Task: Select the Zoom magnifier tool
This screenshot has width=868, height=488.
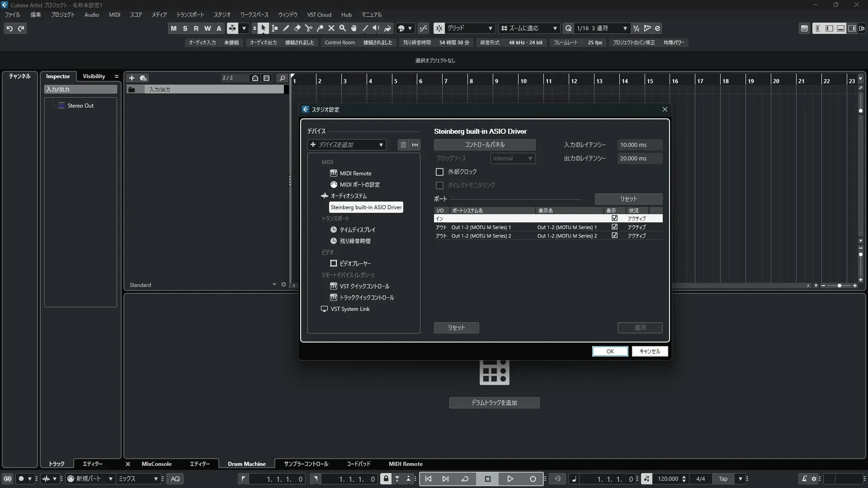Action: tap(343, 28)
